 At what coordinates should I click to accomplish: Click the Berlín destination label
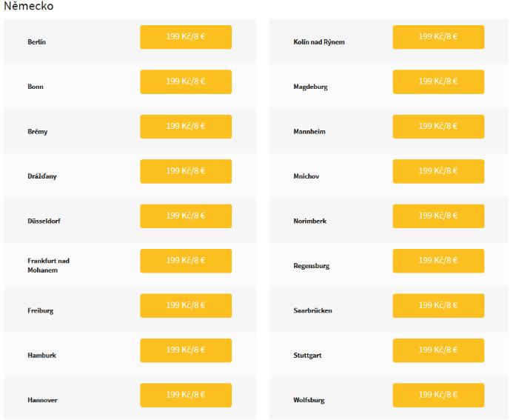pyautogui.click(x=37, y=42)
